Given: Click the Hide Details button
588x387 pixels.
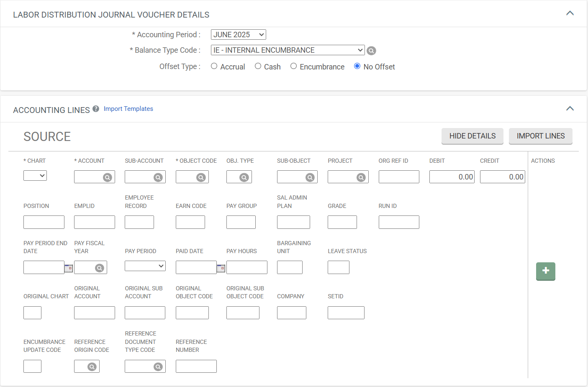Looking at the screenshot, I should 472,136.
